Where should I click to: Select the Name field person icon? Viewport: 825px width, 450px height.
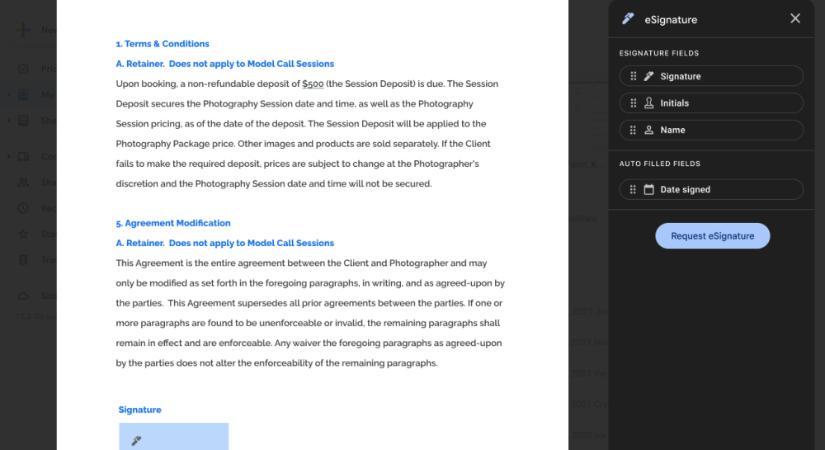click(649, 130)
